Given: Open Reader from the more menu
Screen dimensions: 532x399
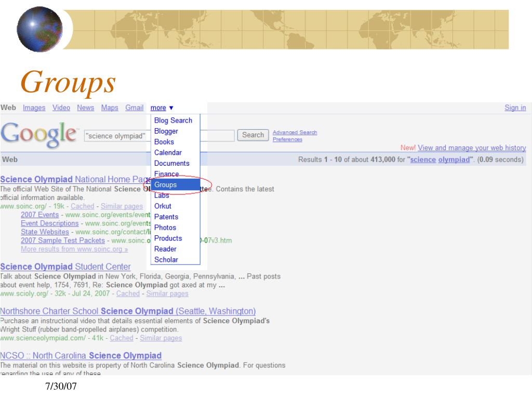Looking at the screenshot, I should (x=165, y=249).
